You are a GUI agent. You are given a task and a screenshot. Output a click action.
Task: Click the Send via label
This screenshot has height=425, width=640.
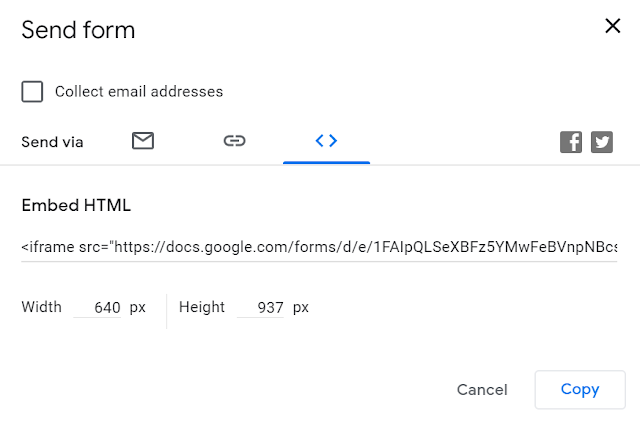pyautogui.click(x=52, y=142)
